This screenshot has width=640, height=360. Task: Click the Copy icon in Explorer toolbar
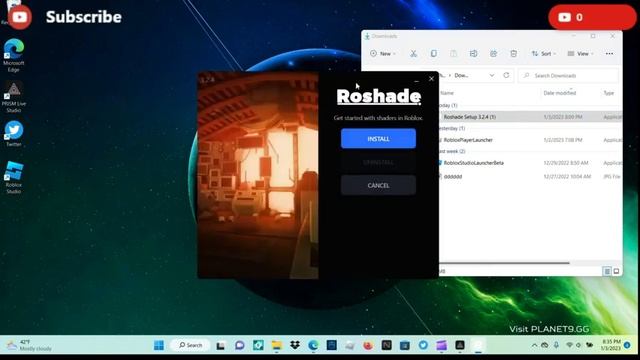[x=433, y=53]
